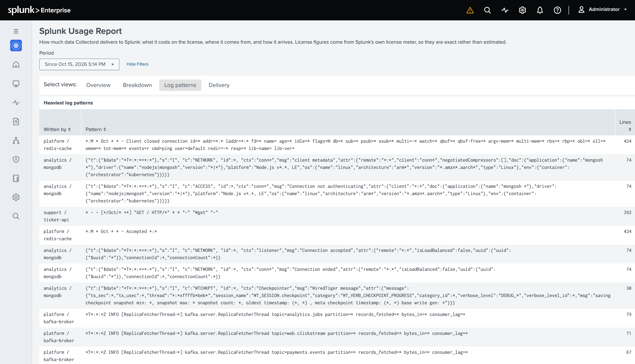Viewport: 635px width, 364px height.
Task: Open the help question mark icon
Action: click(x=557, y=10)
